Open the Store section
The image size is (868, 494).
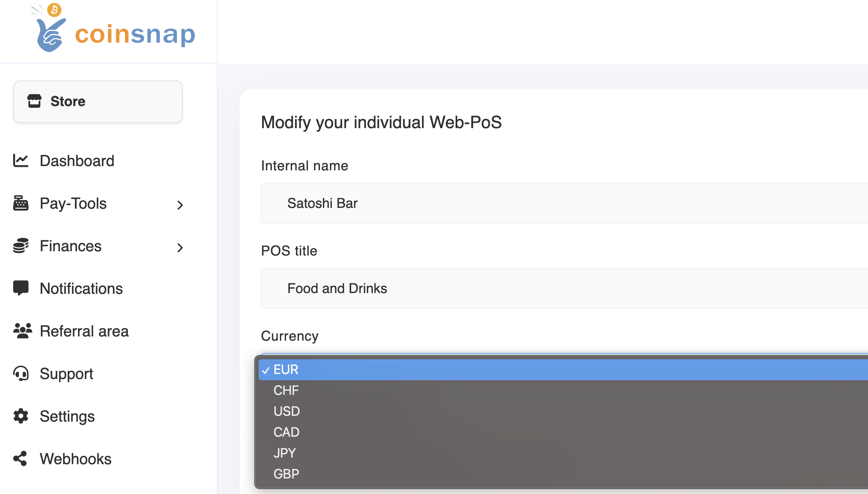click(x=98, y=101)
